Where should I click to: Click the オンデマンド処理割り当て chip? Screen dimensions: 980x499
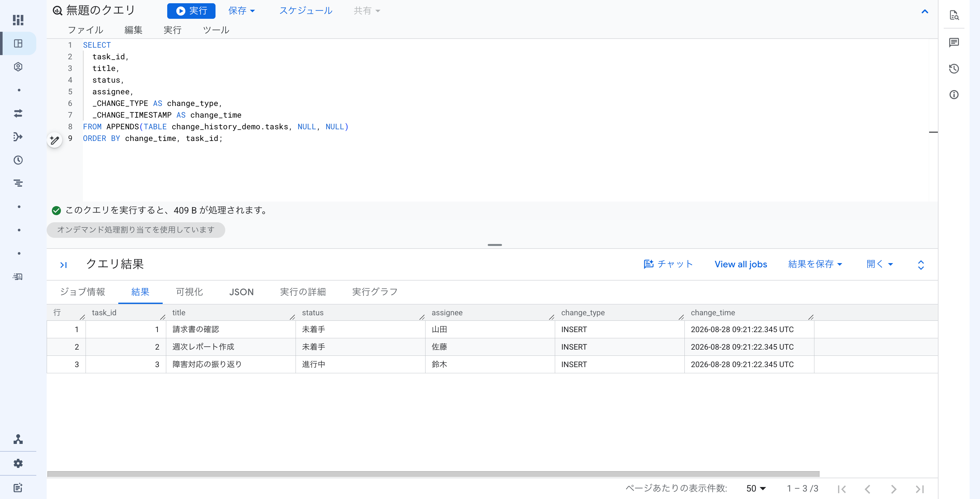point(136,230)
